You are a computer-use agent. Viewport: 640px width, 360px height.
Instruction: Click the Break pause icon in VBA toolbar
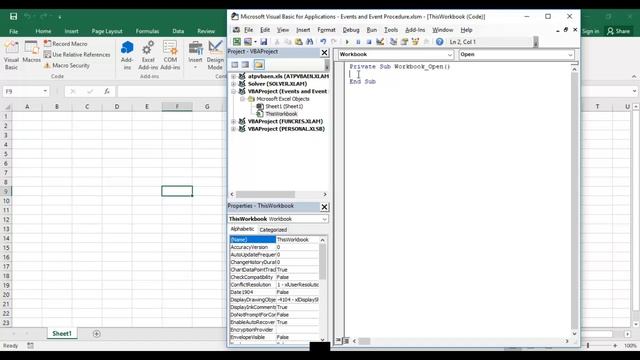(x=358, y=42)
